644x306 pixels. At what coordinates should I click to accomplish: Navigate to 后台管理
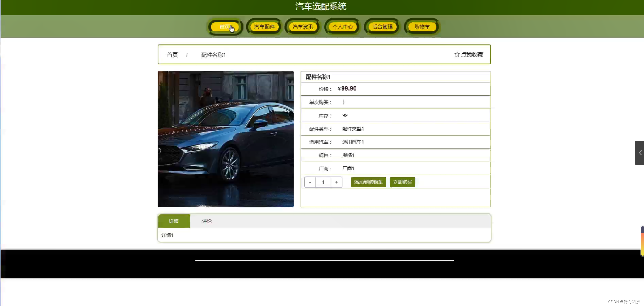coord(382,27)
